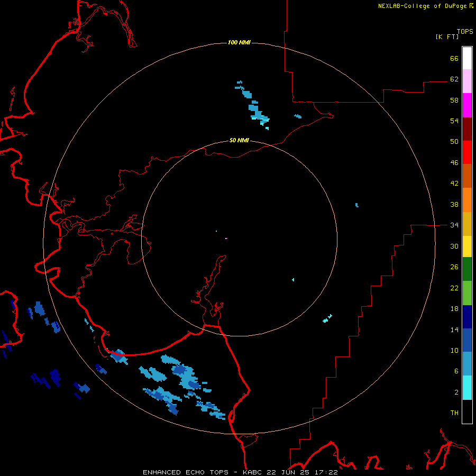Click the legend value 38
The width and height of the screenshot is (476, 476).
tap(454, 204)
